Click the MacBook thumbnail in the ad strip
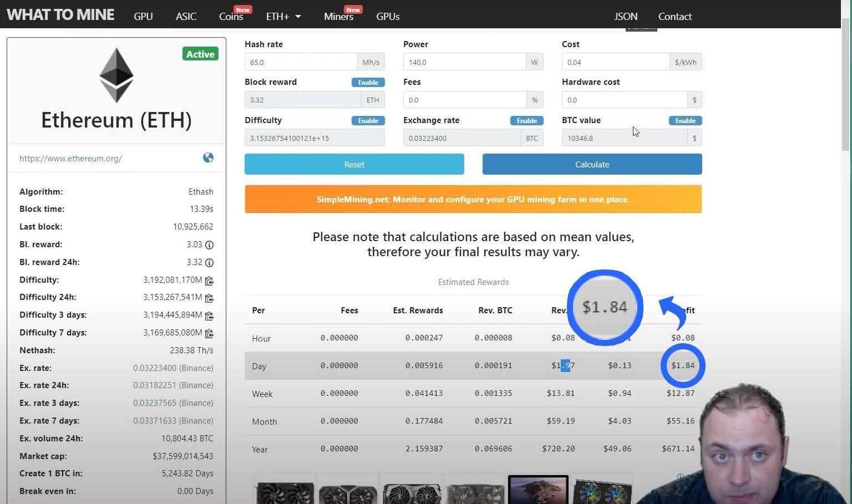Viewport: 852px width, 504px height. (538, 490)
